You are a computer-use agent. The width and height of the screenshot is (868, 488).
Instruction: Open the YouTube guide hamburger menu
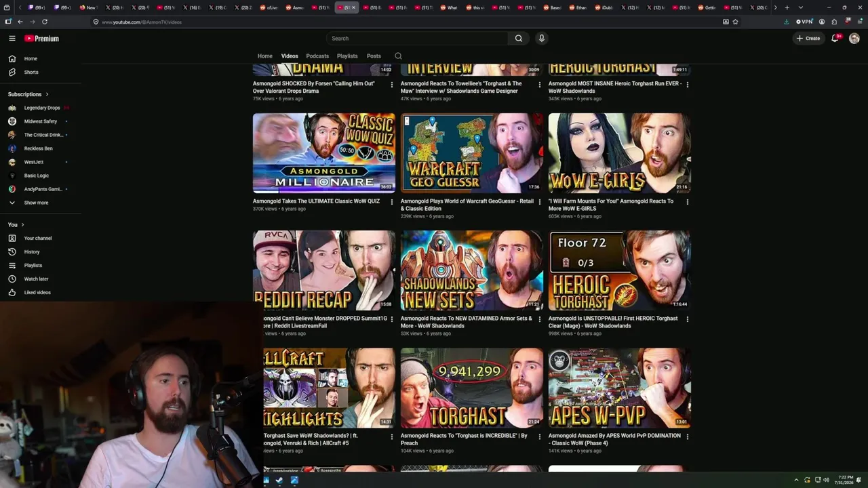coord(12,39)
